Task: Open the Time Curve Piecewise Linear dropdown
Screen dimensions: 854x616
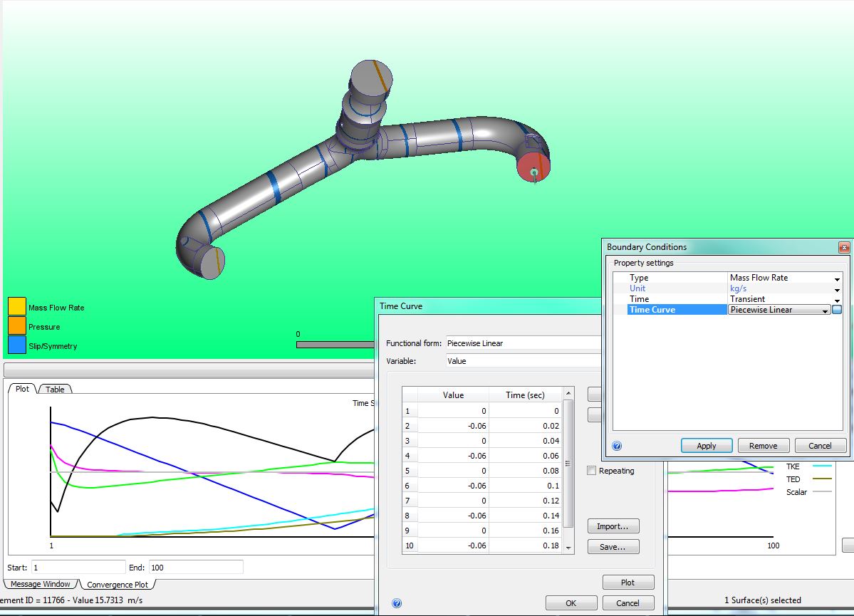Action: (825, 310)
